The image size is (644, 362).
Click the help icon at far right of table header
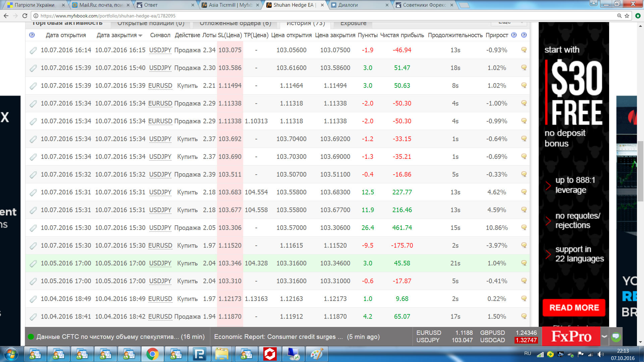[x=524, y=35]
